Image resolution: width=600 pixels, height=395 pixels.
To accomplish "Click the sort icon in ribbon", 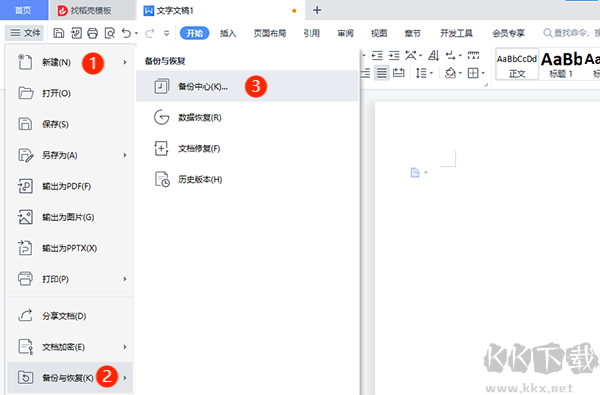I will (434, 55).
